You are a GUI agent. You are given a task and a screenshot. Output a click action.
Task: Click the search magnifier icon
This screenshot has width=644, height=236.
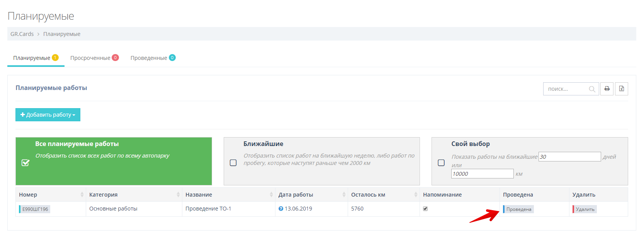tap(592, 89)
